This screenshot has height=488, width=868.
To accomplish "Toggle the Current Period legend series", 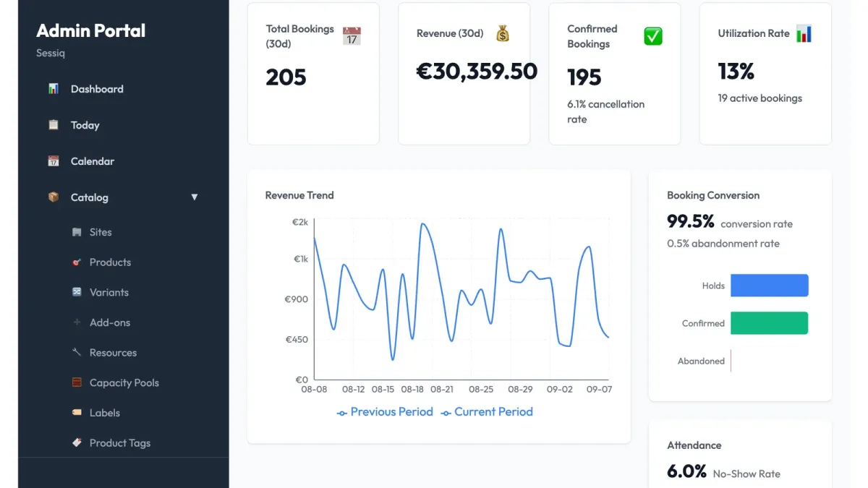I will (x=487, y=412).
